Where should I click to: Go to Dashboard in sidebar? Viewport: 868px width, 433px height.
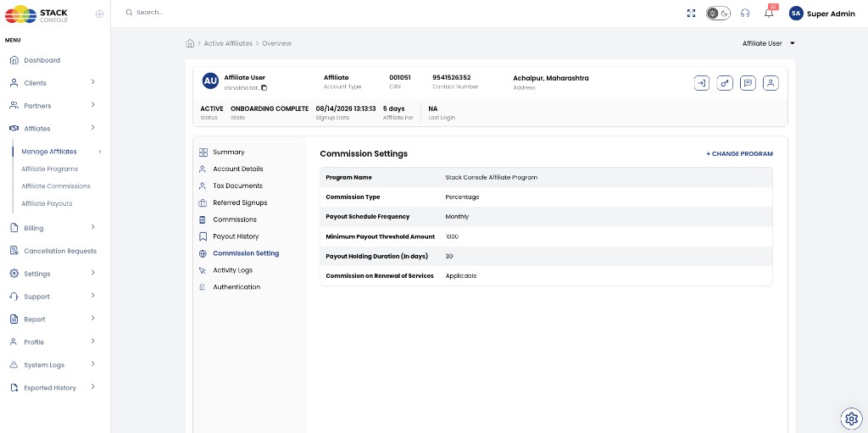(42, 60)
